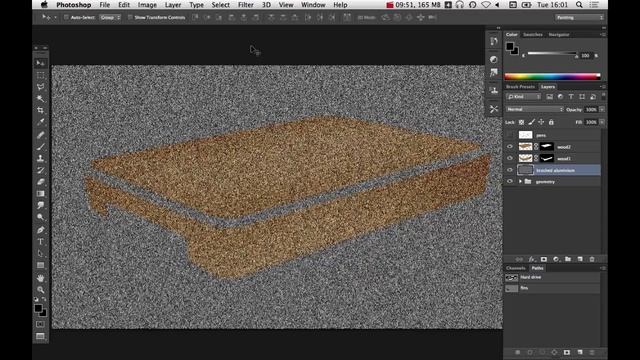640x360 pixels.
Task: Show the hidden pens layer
Action: point(510,135)
